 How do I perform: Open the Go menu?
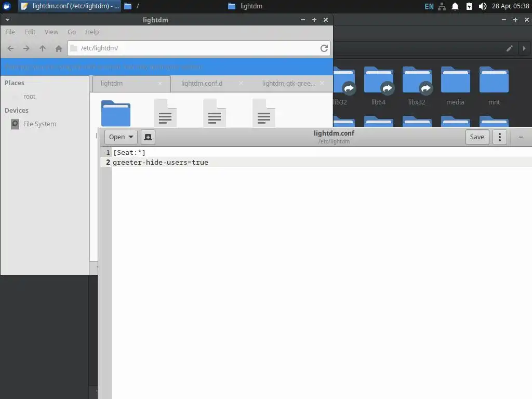(72, 32)
